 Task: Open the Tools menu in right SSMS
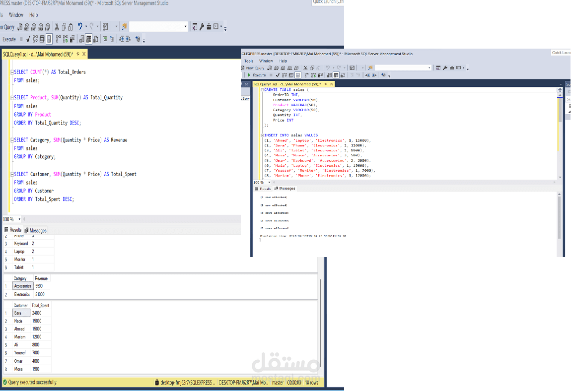click(x=249, y=61)
